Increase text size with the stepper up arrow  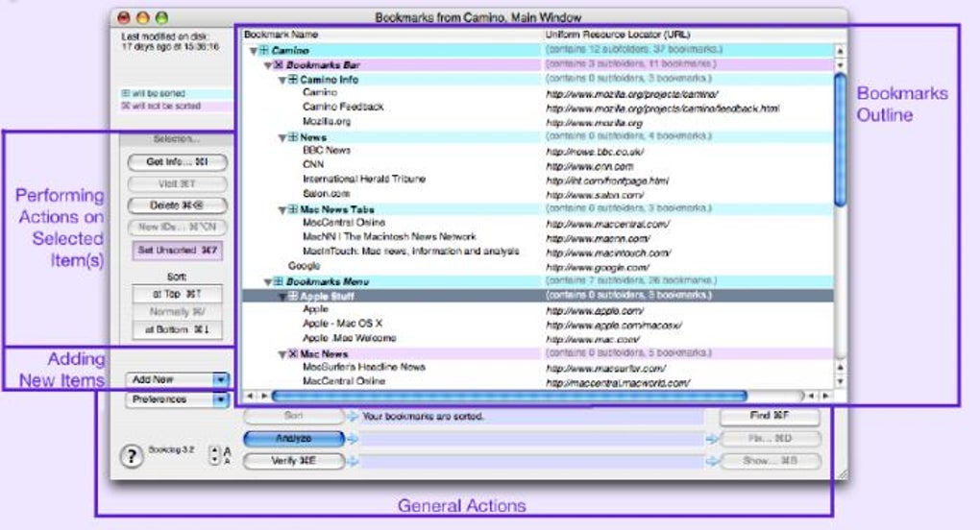tap(215, 450)
